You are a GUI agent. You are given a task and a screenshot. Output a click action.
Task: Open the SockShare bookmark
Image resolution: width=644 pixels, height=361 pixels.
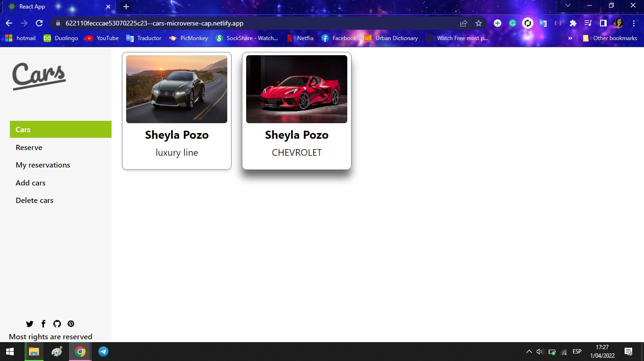247,38
